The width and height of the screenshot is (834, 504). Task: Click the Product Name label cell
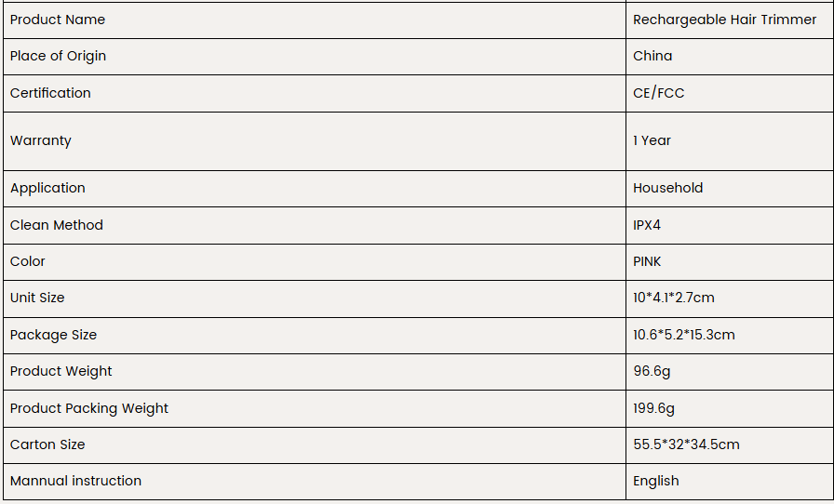(58, 20)
